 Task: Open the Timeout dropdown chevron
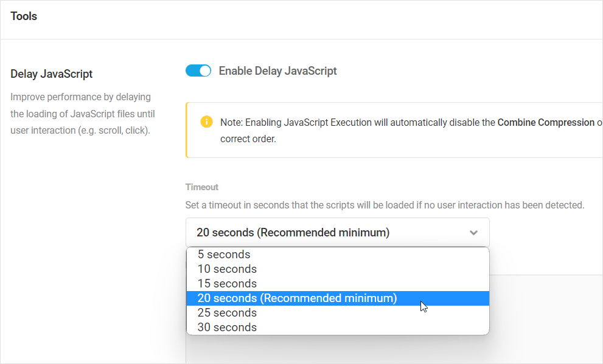point(473,233)
